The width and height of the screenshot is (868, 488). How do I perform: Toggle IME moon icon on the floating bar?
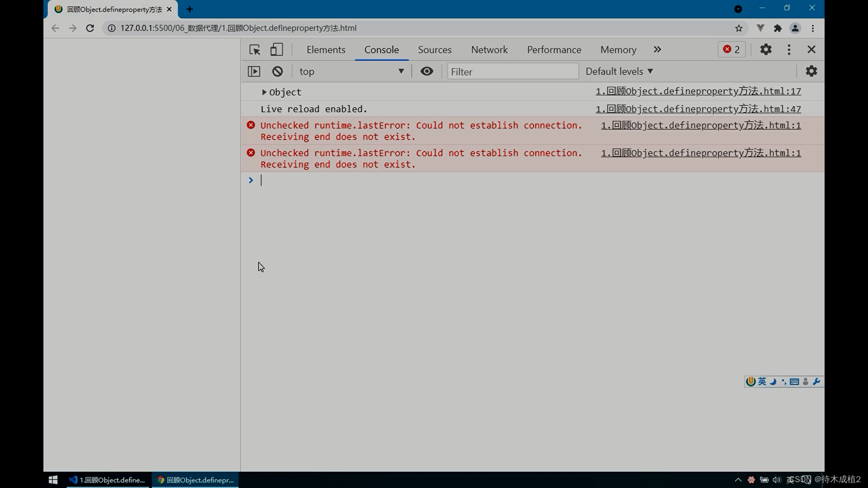tap(773, 381)
